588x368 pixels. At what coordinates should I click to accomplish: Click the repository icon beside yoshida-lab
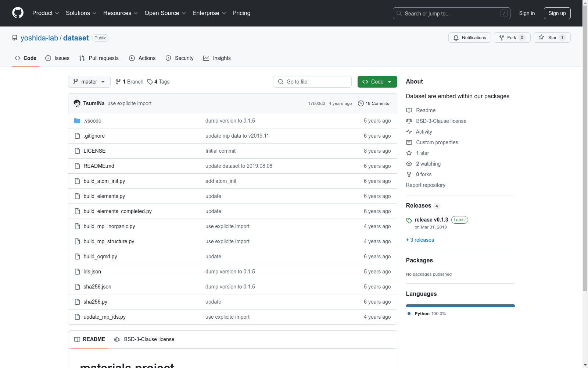15,38
